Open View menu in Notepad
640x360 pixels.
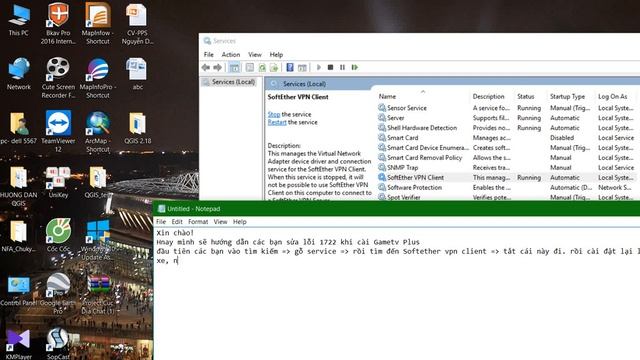click(220, 222)
